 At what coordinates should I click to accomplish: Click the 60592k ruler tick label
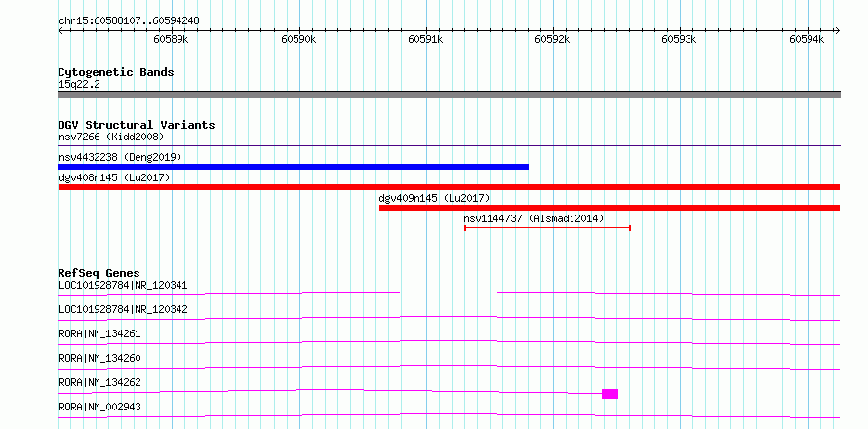point(552,39)
